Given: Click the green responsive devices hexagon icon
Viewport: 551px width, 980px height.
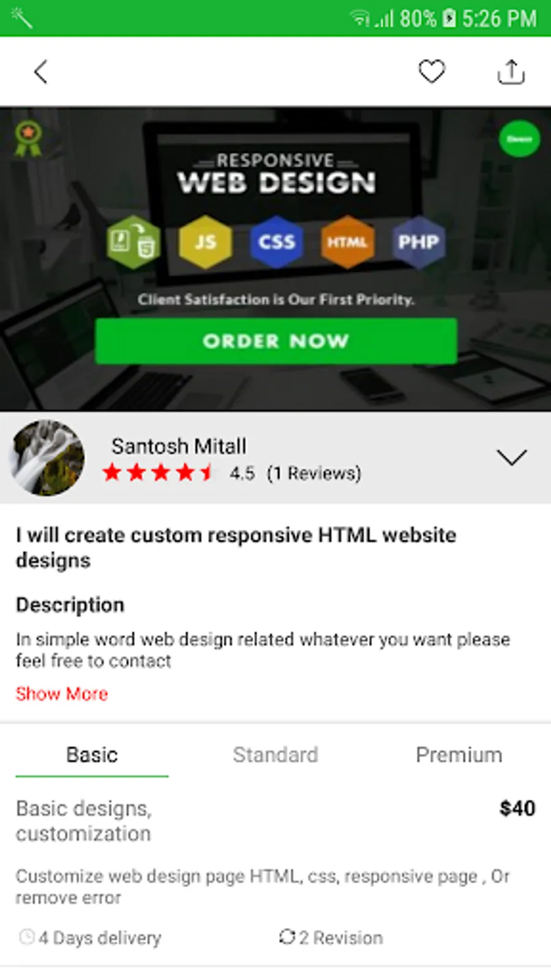Looking at the screenshot, I should [x=133, y=241].
